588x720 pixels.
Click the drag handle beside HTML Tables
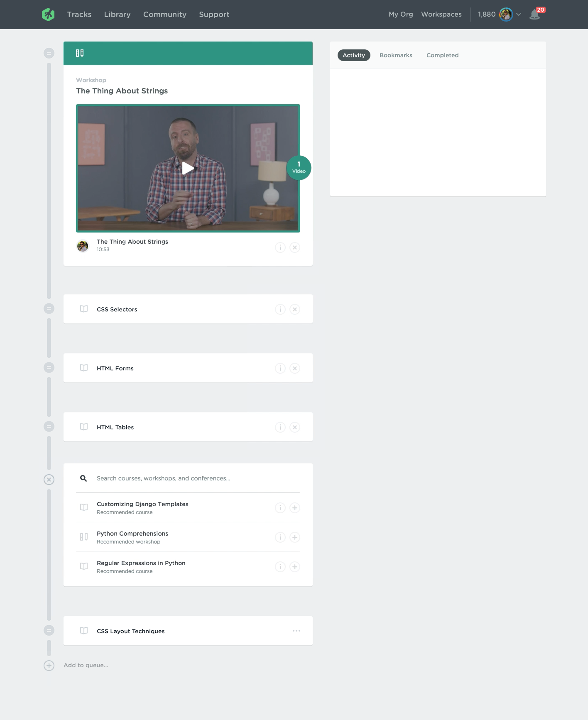(49, 426)
